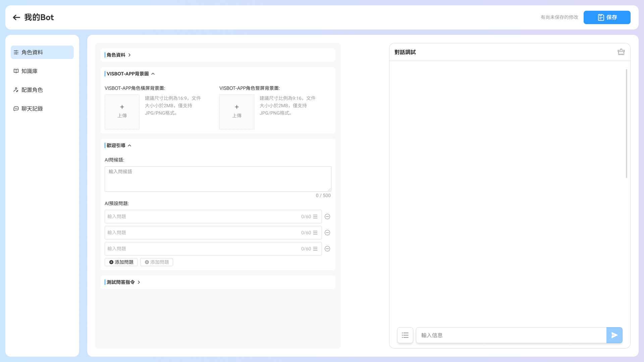Remove the first preset question

[327, 217]
